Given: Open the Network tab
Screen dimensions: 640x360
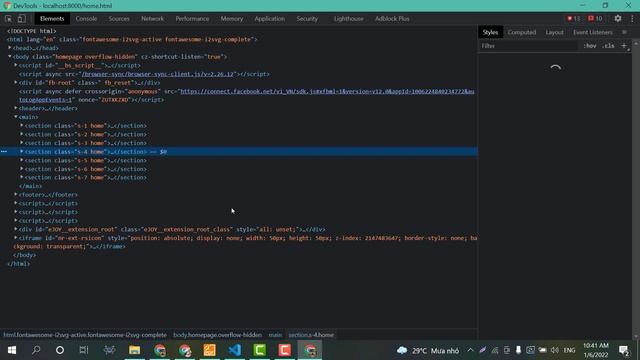Looking at the screenshot, I should tap(152, 19).
